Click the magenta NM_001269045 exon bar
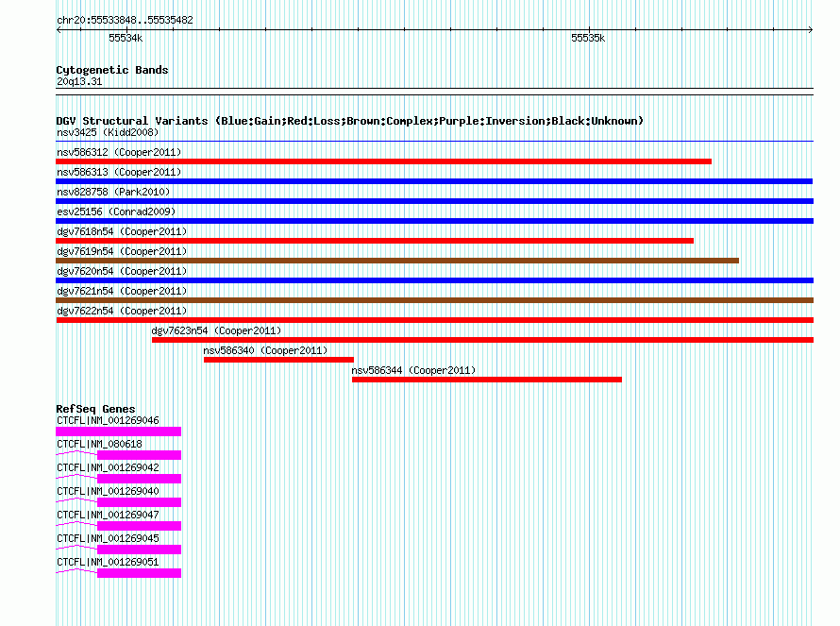 coord(140,550)
